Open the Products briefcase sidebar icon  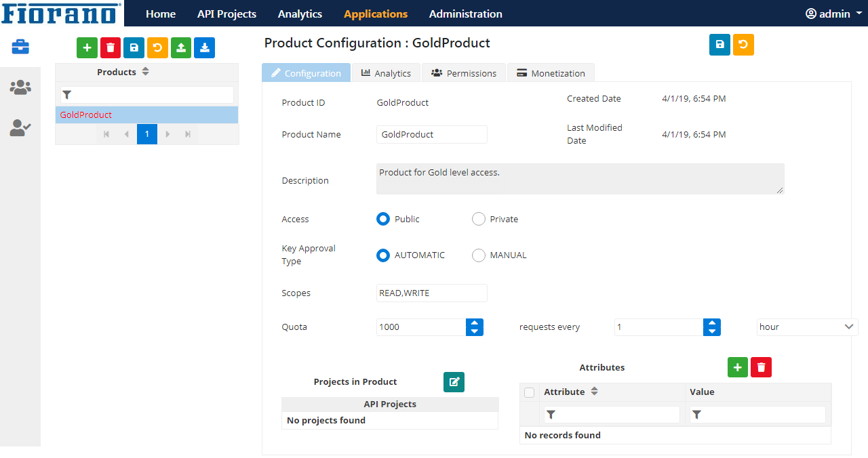[x=20, y=47]
